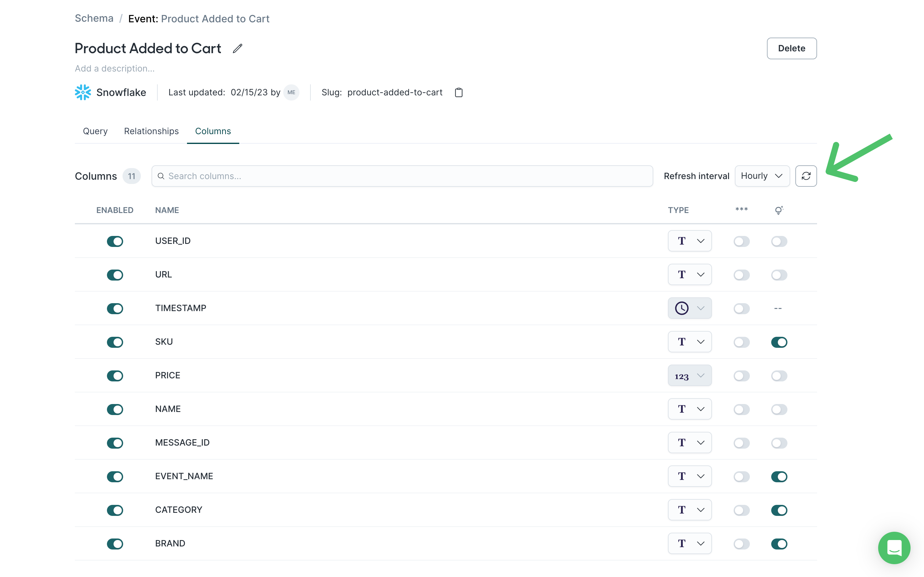
Task: Open the URL type dropdown
Action: [689, 274]
